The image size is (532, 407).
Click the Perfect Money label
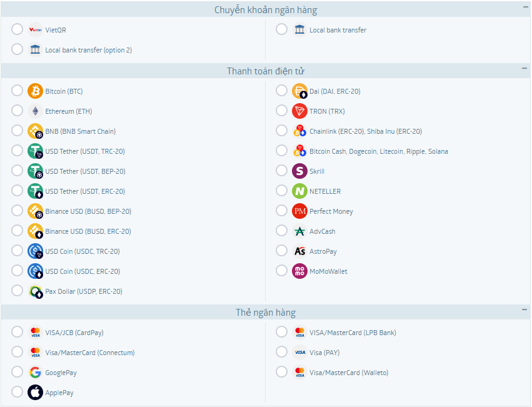pyautogui.click(x=331, y=211)
